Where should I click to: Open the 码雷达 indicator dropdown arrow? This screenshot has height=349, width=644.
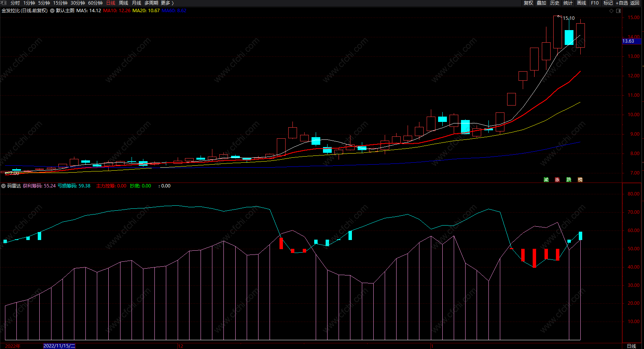pyautogui.click(x=3, y=186)
